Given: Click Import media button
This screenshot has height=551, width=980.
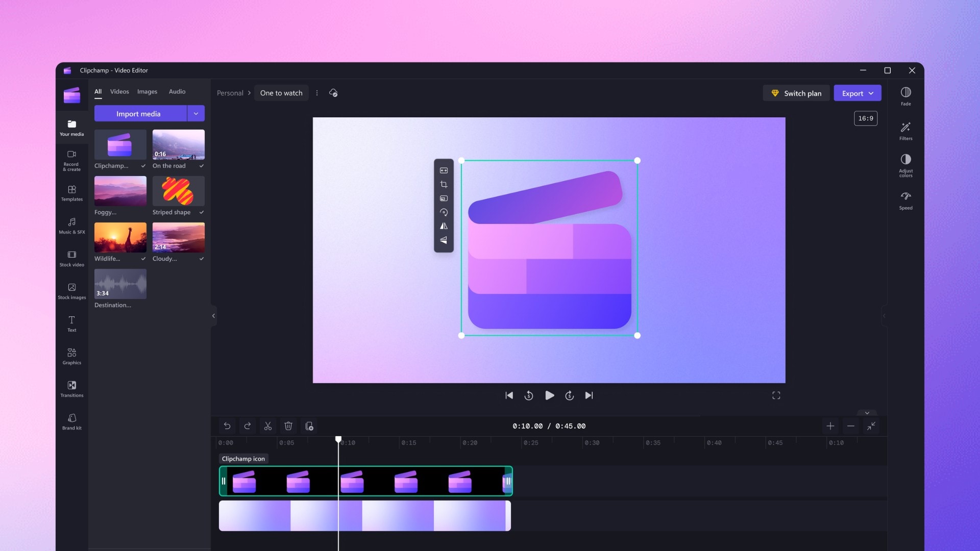Looking at the screenshot, I should 139,114.
